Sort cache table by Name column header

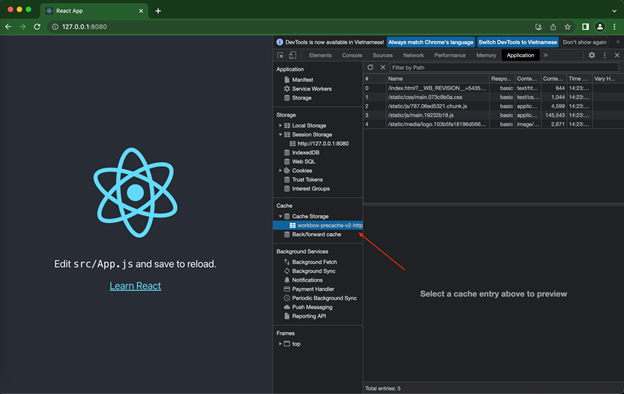coord(437,79)
